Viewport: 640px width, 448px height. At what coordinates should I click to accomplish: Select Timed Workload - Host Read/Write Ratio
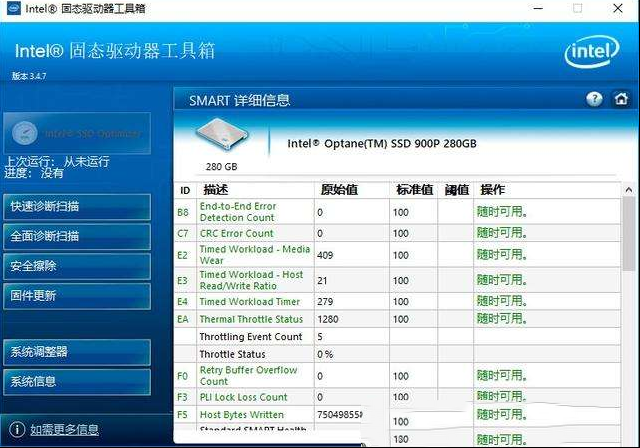click(251, 280)
